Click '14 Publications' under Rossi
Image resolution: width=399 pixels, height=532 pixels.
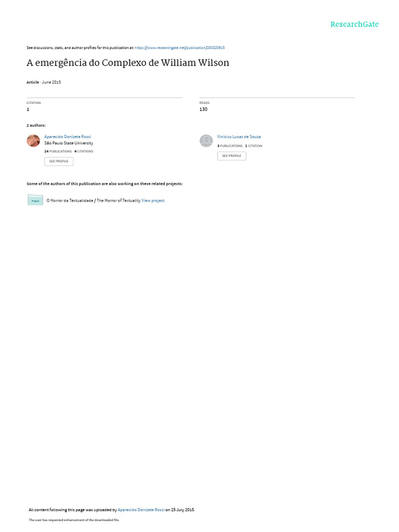58,151
